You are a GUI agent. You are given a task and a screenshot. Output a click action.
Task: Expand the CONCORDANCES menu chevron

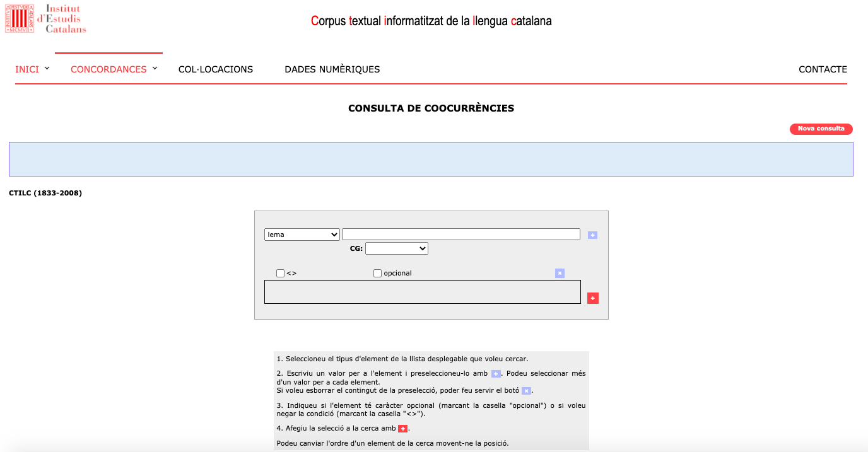click(153, 67)
